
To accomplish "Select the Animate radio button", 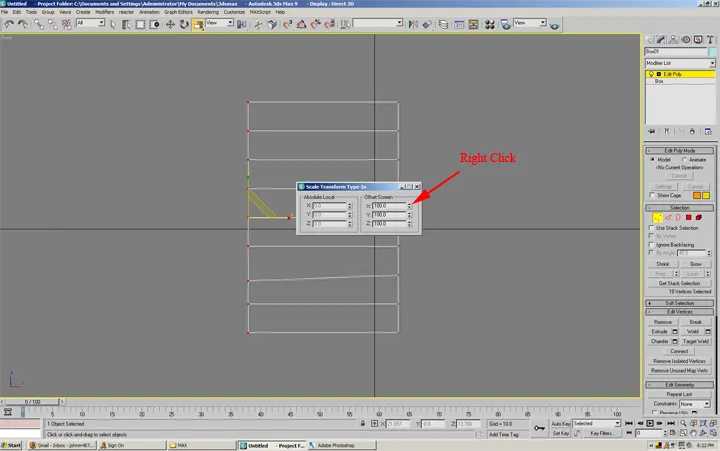I will 684,159.
